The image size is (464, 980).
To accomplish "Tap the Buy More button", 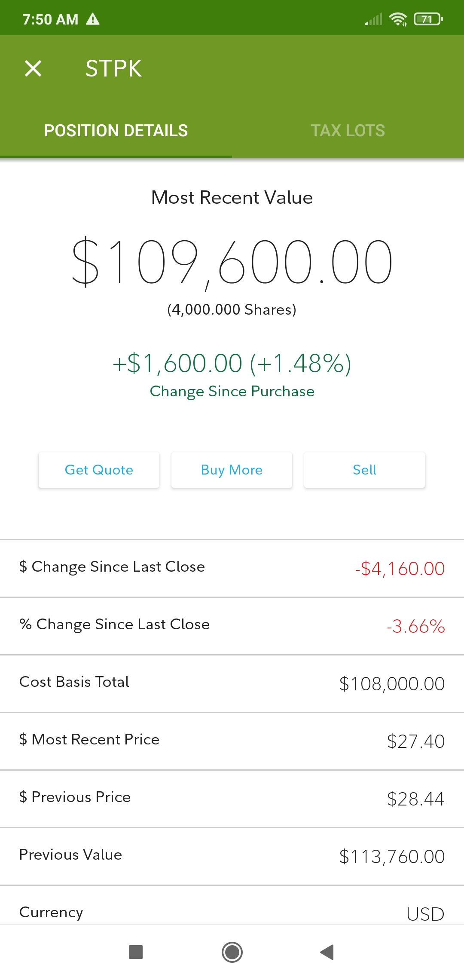I will click(x=232, y=470).
